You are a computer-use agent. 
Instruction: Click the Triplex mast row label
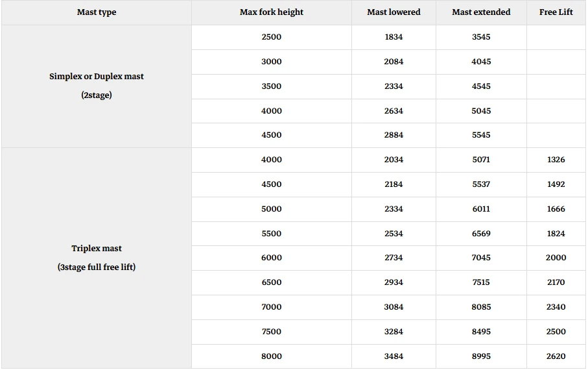(x=97, y=258)
